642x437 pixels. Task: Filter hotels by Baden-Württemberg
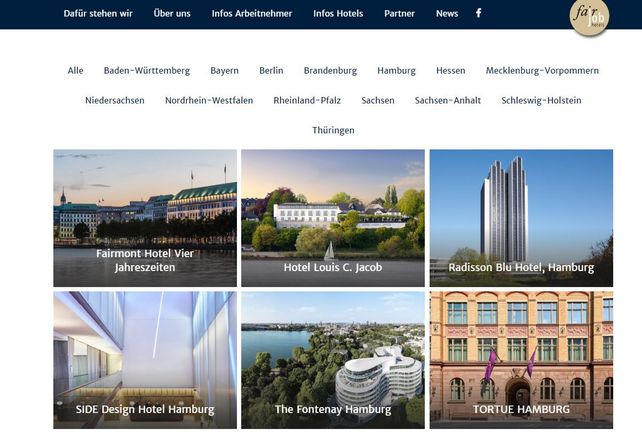pos(147,70)
